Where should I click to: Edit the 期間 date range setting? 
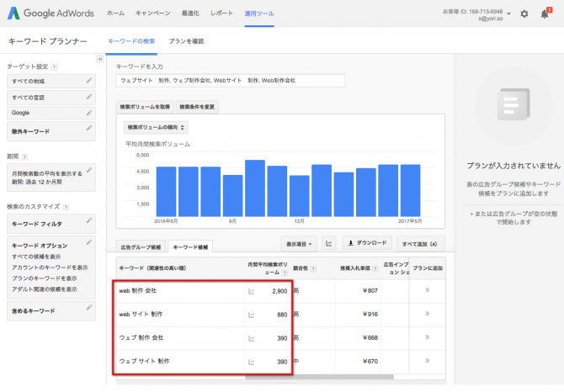tap(89, 170)
